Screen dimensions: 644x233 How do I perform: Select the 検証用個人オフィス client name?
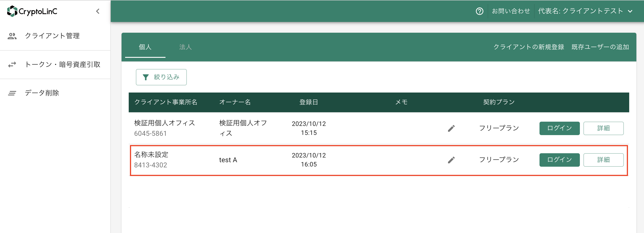click(165, 123)
